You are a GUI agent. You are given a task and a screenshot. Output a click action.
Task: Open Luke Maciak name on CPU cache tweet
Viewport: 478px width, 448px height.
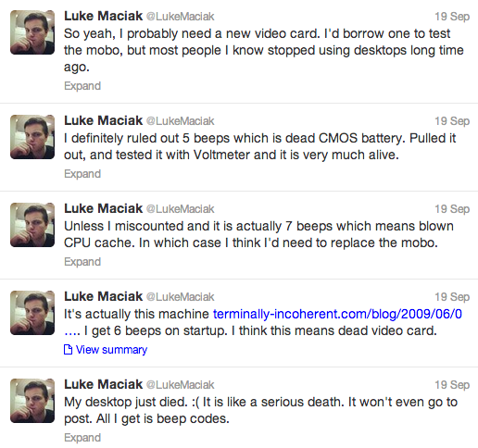coord(103,208)
